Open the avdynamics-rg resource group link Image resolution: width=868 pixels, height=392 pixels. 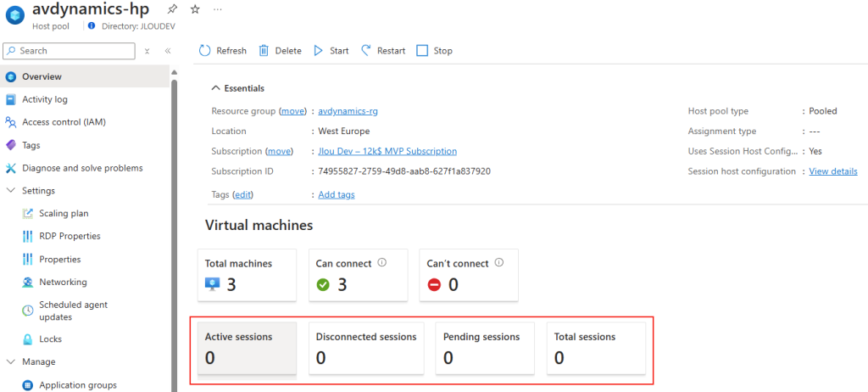(348, 111)
